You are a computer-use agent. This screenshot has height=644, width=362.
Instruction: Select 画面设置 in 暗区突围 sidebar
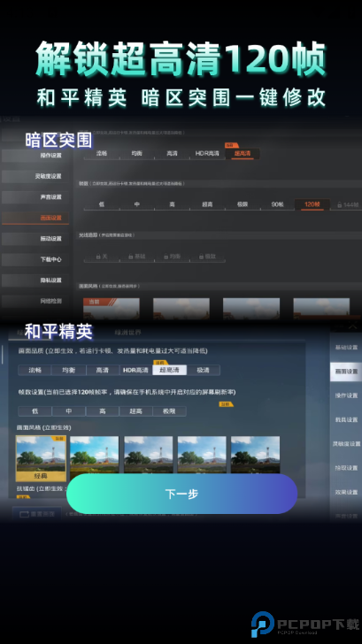coord(35,218)
